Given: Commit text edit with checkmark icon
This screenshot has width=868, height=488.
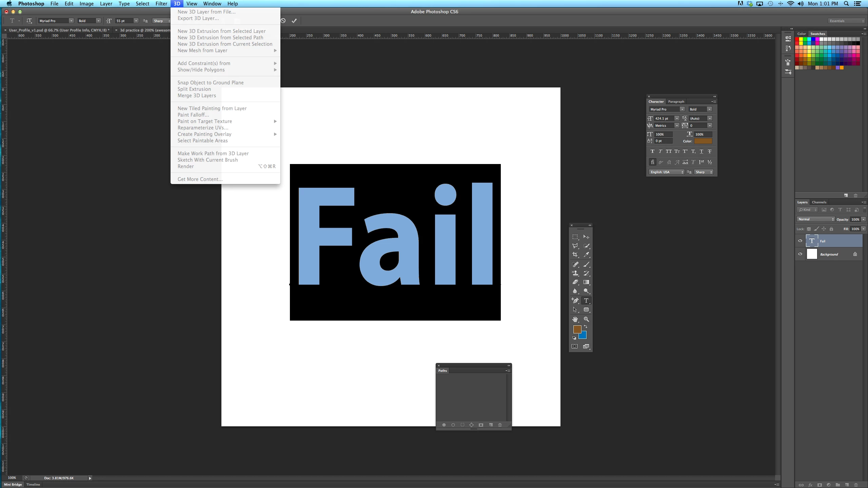Looking at the screenshot, I should click(294, 21).
